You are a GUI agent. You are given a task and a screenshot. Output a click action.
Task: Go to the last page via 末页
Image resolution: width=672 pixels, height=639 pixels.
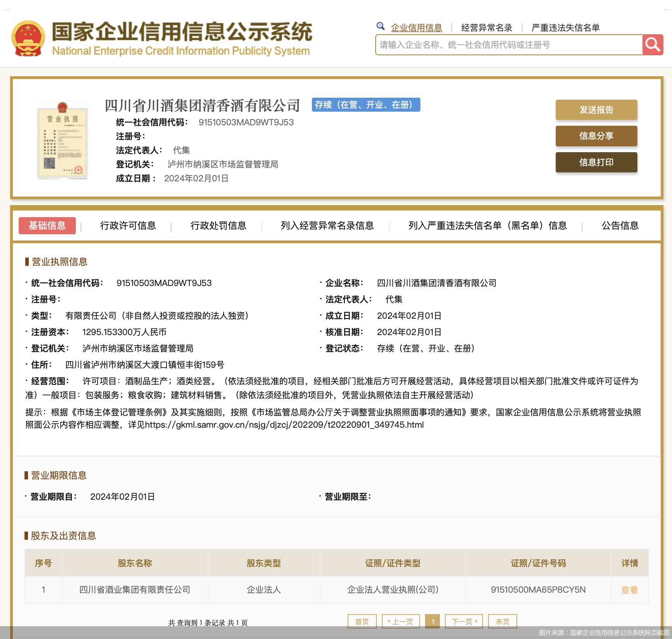tap(502, 621)
